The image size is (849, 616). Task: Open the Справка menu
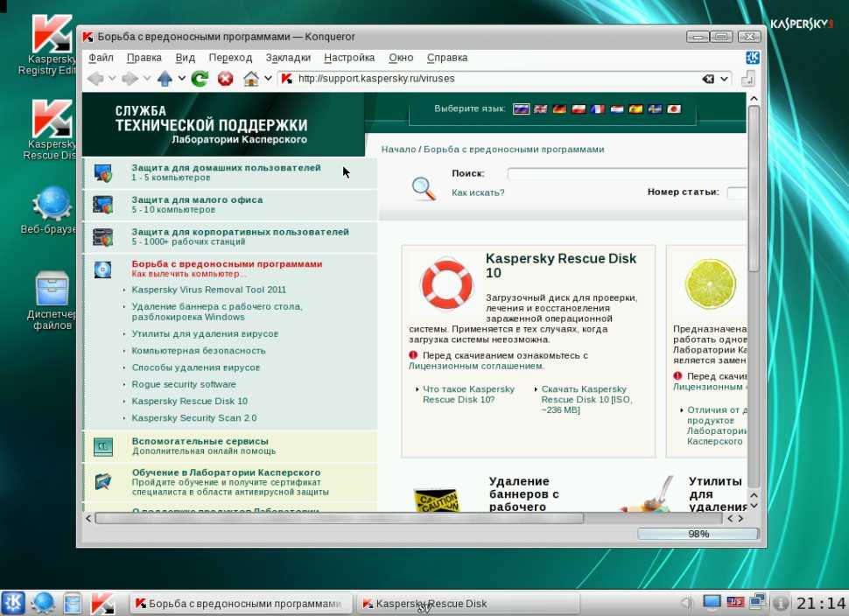[447, 58]
